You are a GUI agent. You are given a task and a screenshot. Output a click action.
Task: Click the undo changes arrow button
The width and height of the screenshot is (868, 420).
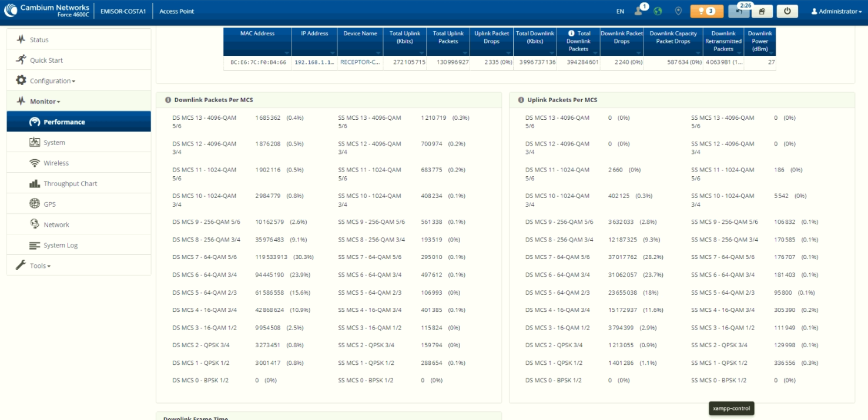(x=739, y=11)
